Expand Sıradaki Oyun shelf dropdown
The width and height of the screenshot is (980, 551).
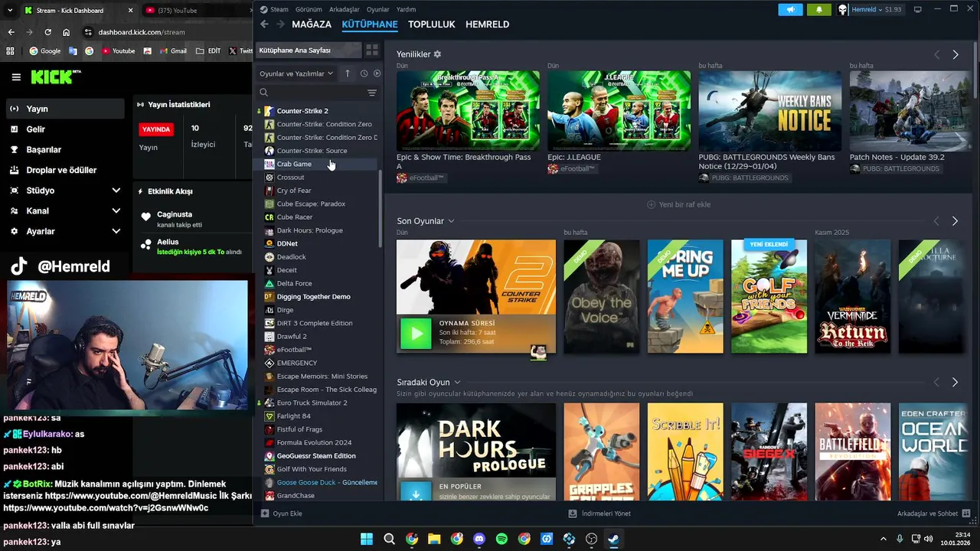(x=457, y=382)
